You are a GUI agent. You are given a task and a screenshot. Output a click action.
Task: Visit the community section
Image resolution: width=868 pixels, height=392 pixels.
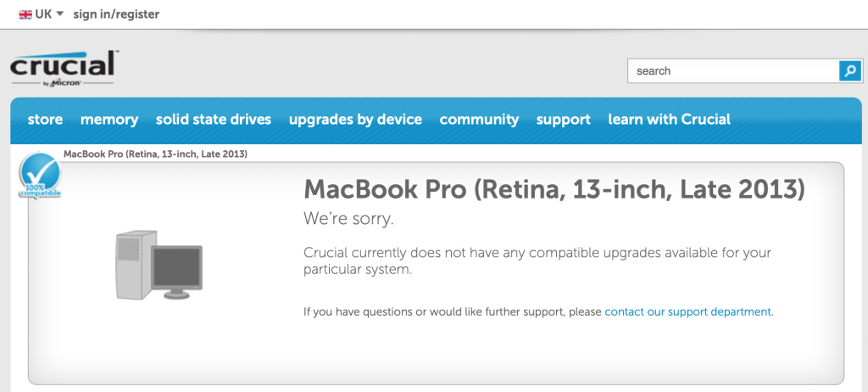click(x=479, y=120)
